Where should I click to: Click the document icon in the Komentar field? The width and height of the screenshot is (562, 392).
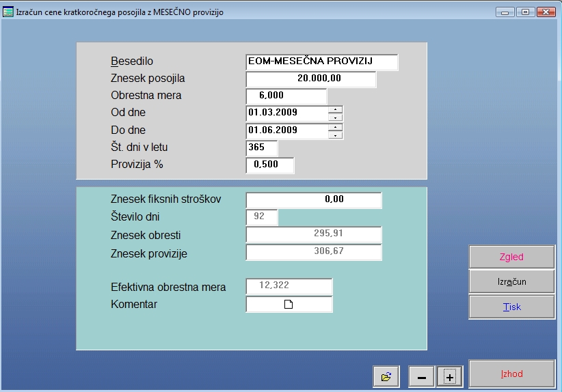point(288,305)
